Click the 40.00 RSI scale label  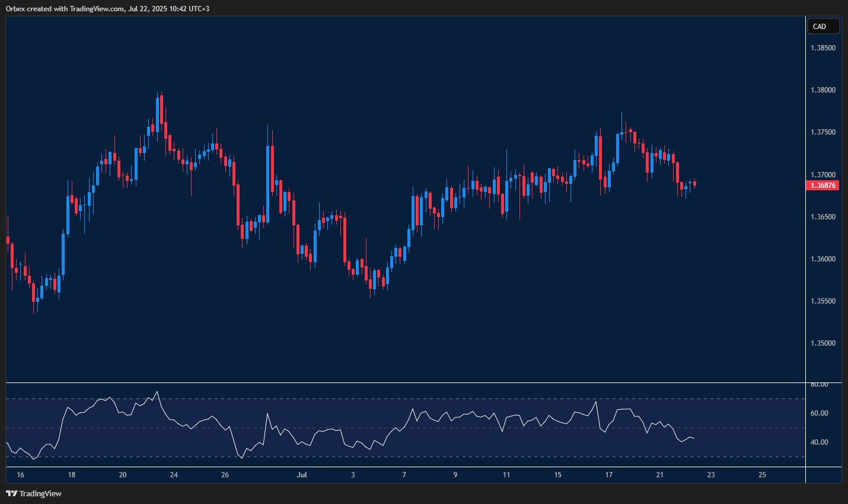(820, 442)
